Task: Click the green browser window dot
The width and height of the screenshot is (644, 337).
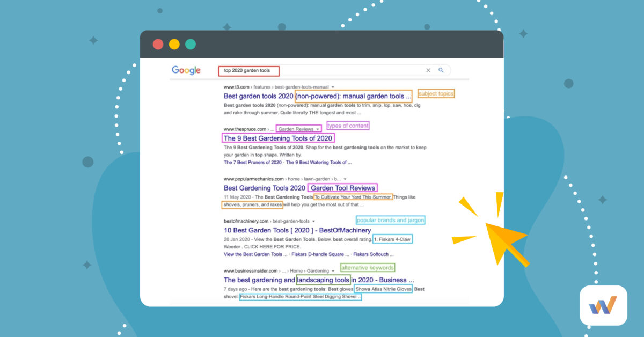Action: pyautogui.click(x=191, y=45)
